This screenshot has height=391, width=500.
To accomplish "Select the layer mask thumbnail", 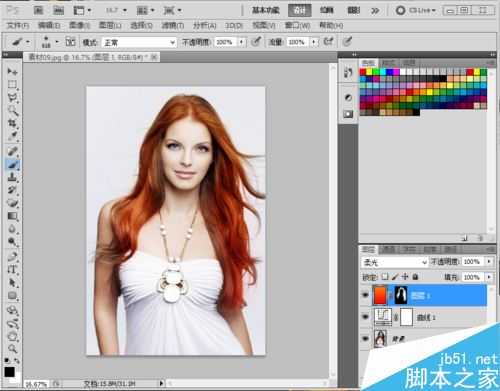I will tap(401, 295).
